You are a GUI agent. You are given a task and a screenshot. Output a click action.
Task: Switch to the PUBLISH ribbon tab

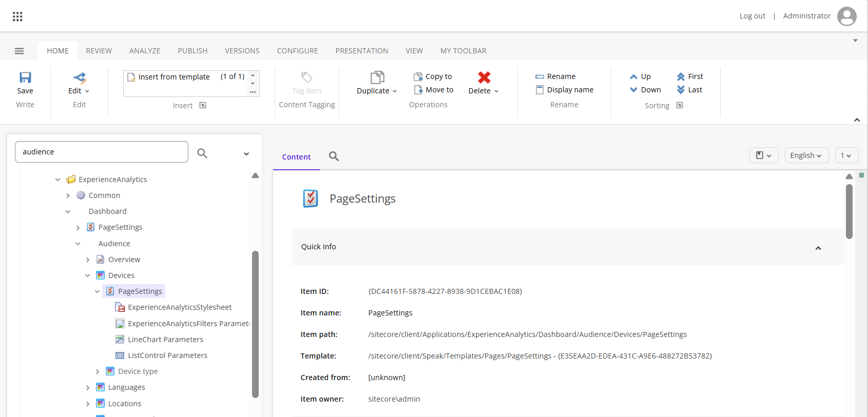pos(193,51)
